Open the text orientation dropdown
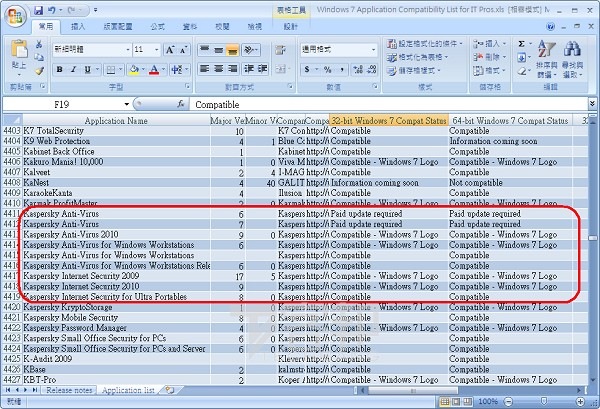 coord(251,50)
